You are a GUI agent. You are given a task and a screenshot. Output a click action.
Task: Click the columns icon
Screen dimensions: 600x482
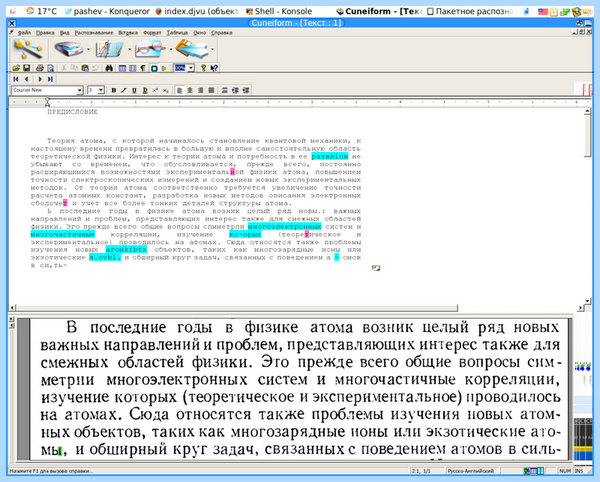(133, 68)
